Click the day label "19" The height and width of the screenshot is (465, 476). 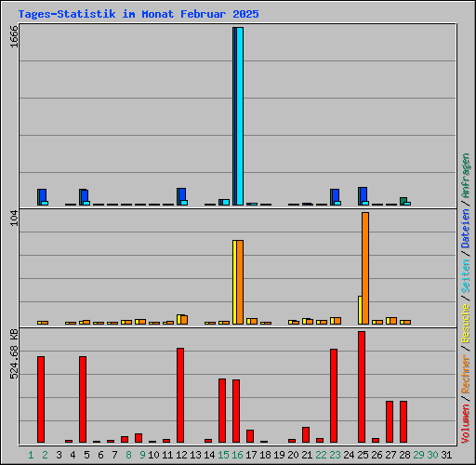pyautogui.click(x=279, y=455)
